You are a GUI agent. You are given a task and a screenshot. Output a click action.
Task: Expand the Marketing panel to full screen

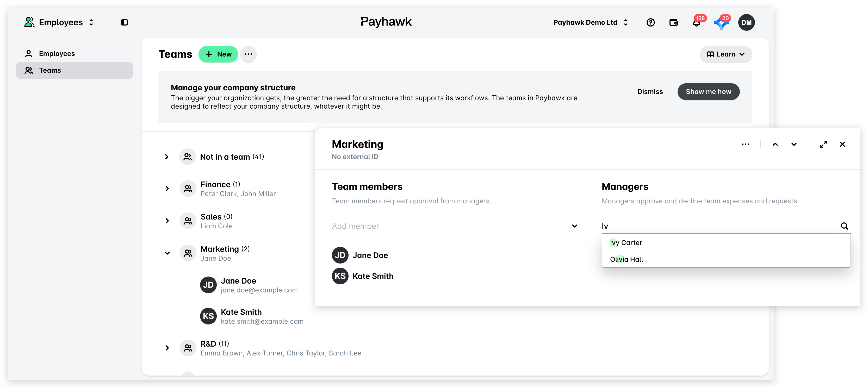823,145
